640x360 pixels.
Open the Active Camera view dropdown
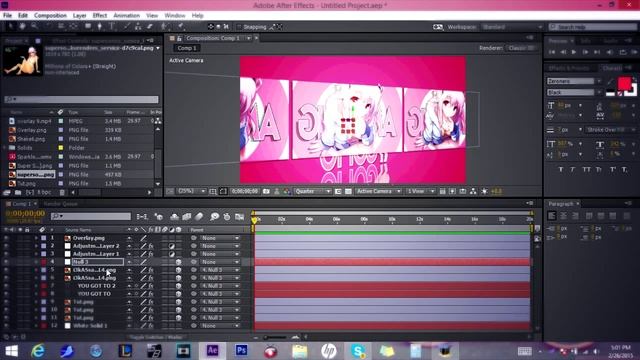click(x=378, y=191)
